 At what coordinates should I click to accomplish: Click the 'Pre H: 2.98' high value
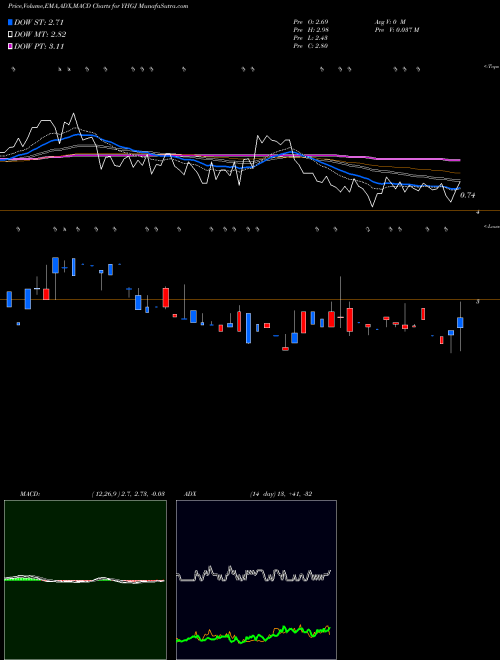[311, 29]
